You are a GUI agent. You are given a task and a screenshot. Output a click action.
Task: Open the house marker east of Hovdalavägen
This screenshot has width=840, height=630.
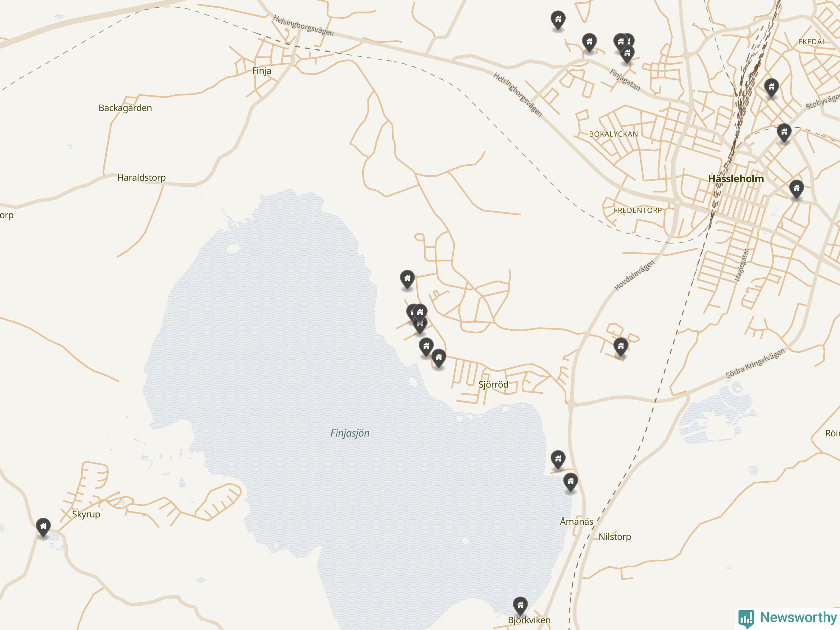click(620, 347)
